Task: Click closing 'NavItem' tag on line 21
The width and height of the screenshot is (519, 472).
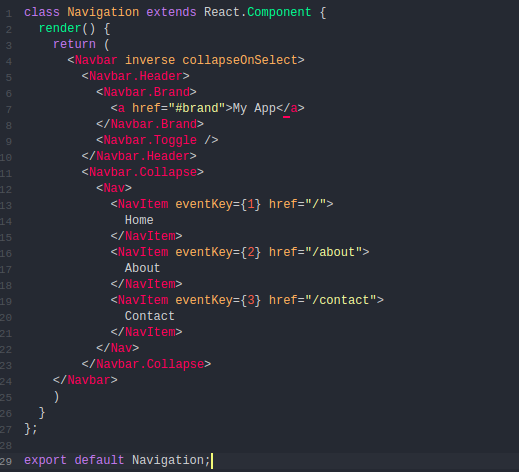Action: (x=146, y=332)
